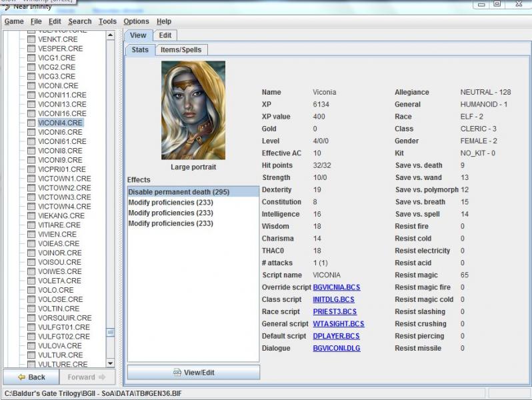
Task: Click the file icon beside VICONI16.CRE
Action: [x=31, y=113]
